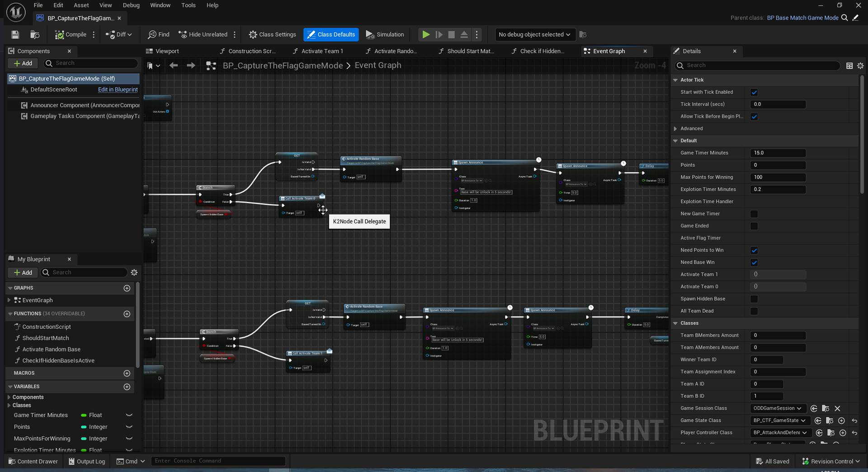Open the Diff dropdown
The width and height of the screenshot is (868, 472).
[x=119, y=34]
